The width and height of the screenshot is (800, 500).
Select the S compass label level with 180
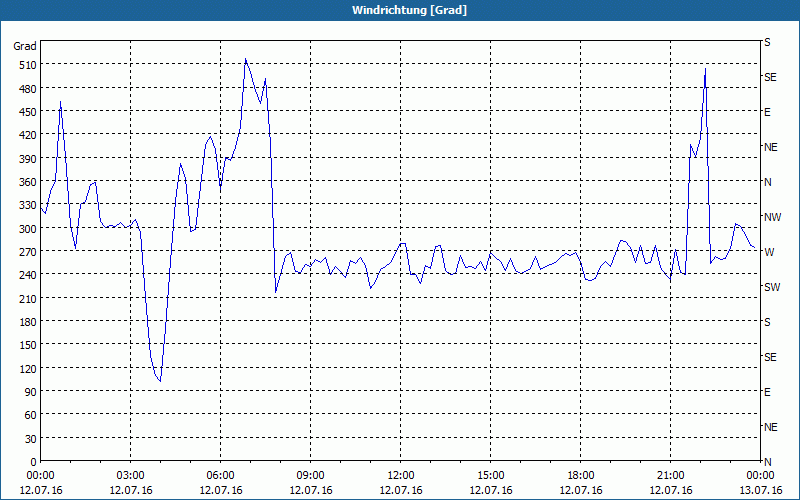[767, 322]
